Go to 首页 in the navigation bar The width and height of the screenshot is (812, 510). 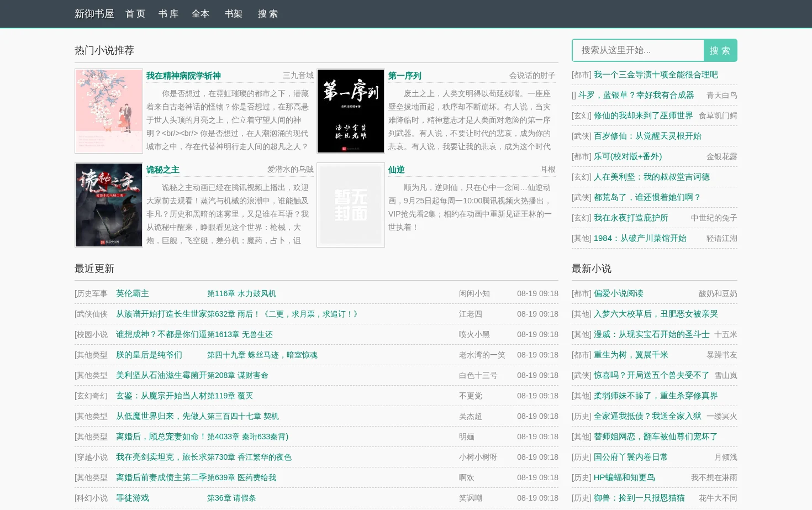[x=135, y=14]
